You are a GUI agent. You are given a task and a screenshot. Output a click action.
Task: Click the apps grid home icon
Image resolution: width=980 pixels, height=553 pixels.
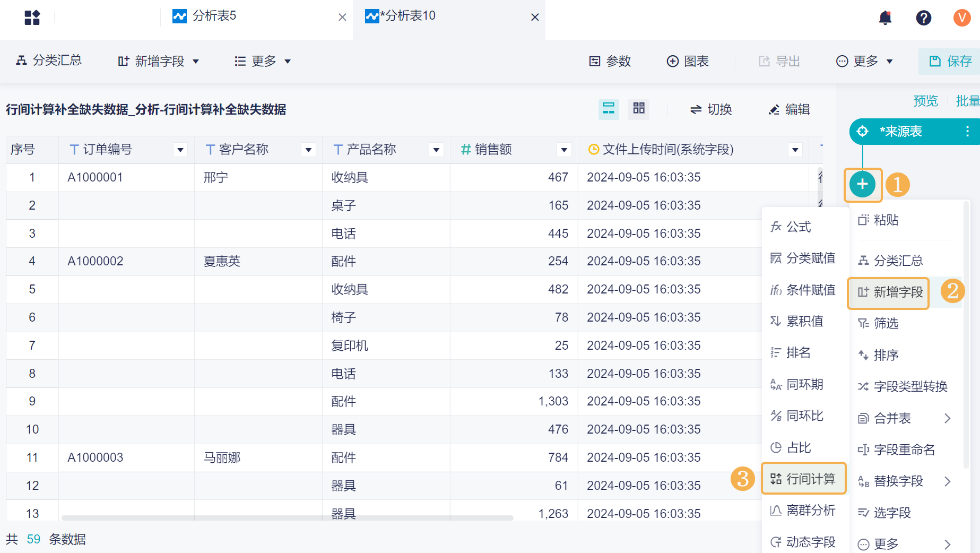click(x=32, y=18)
